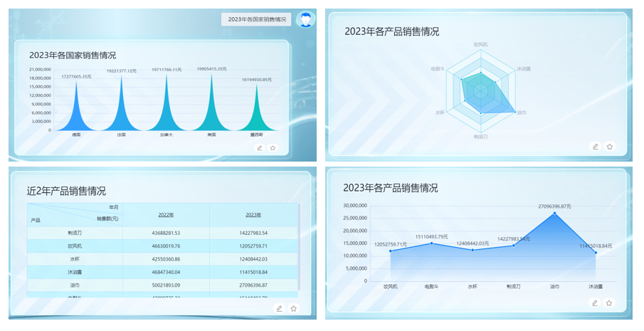Star the product sales line chart
The height and width of the screenshot is (331, 644).
(608, 303)
